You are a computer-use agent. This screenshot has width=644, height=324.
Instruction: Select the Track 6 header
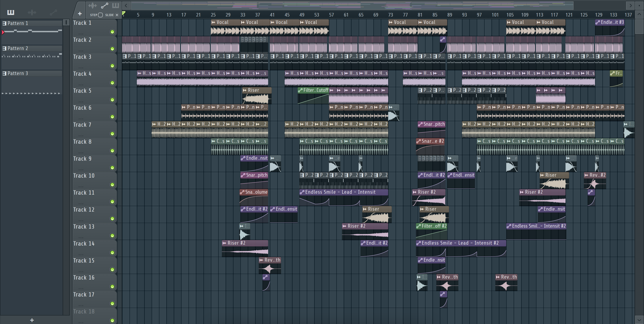pos(95,112)
